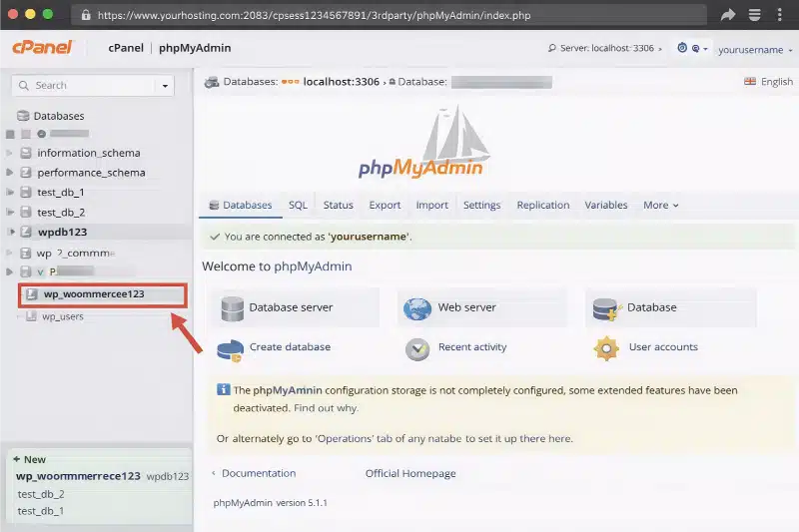The height and width of the screenshot is (532, 799).
Task: Click the test_db_1 database icon
Action: coord(26,192)
